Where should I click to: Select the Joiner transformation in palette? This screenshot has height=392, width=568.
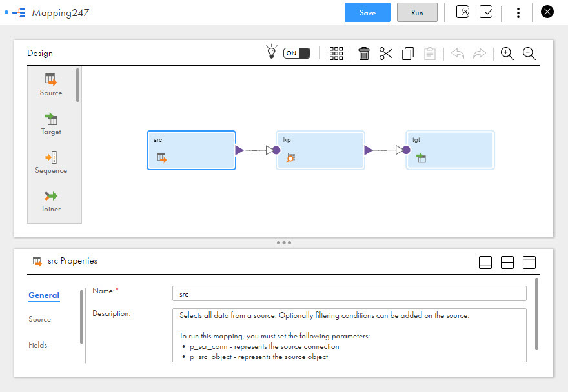(51, 202)
